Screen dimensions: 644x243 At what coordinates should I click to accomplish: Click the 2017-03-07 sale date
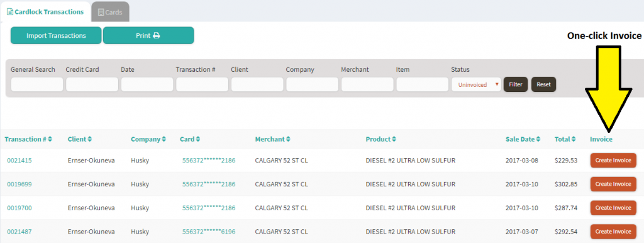click(521, 232)
